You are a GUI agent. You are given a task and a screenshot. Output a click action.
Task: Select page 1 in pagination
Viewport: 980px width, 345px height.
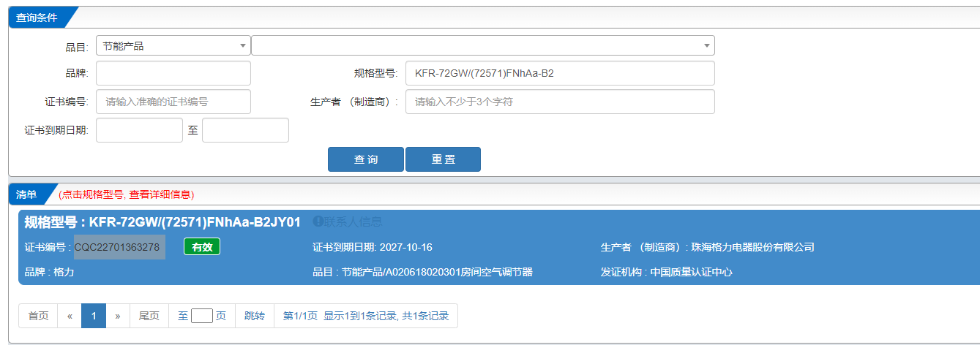(94, 316)
